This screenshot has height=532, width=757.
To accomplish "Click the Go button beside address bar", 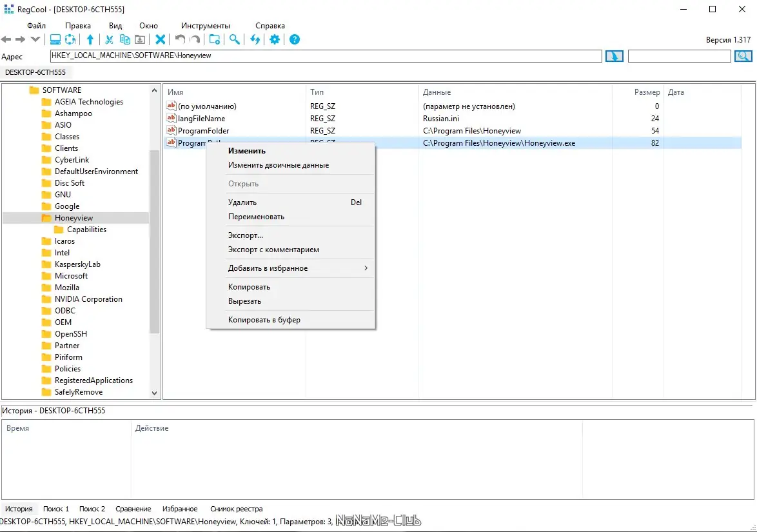I will [x=614, y=56].
